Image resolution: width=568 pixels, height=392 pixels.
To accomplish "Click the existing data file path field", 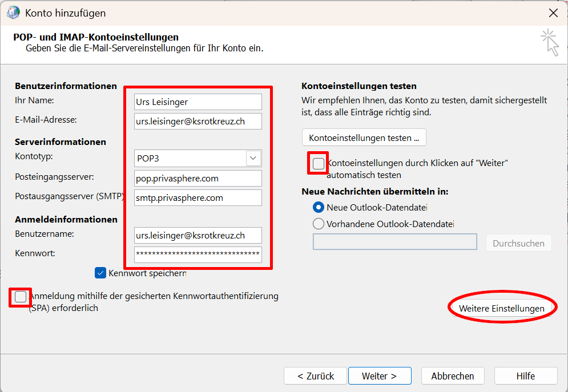I will click(x=394, y=242).
